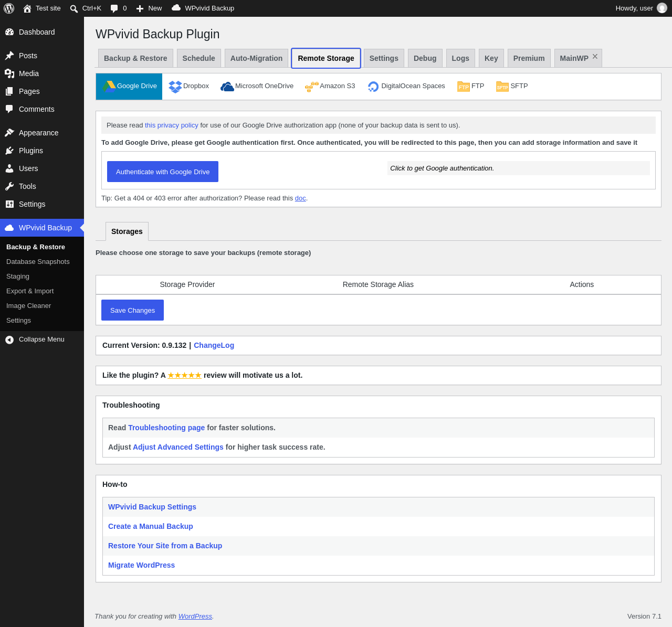Click the WordPress logo in admin bar
Viewport: 672px width, 627px height.
pos(9,8)
